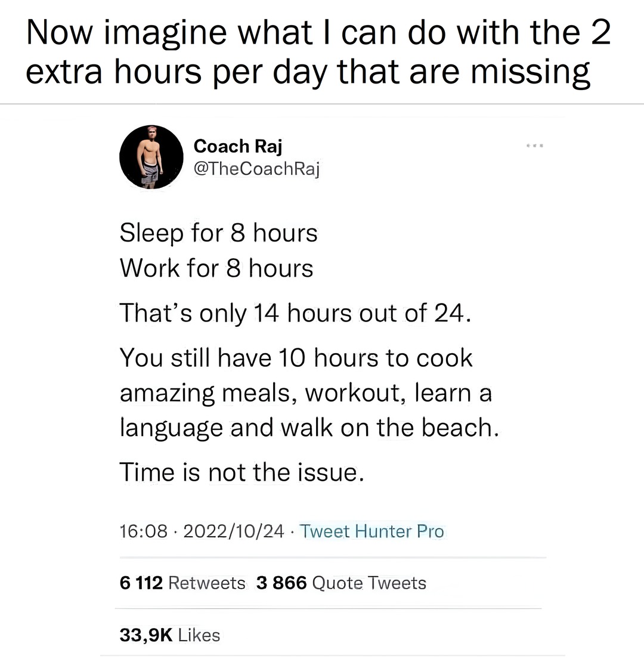Click the 'Work for 8 hours' line

click(216, 268)
